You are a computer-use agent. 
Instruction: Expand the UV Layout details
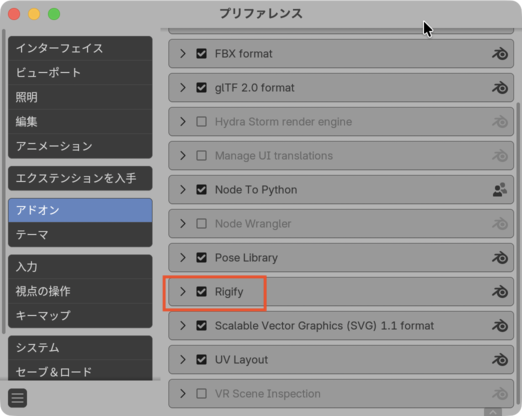183,360
